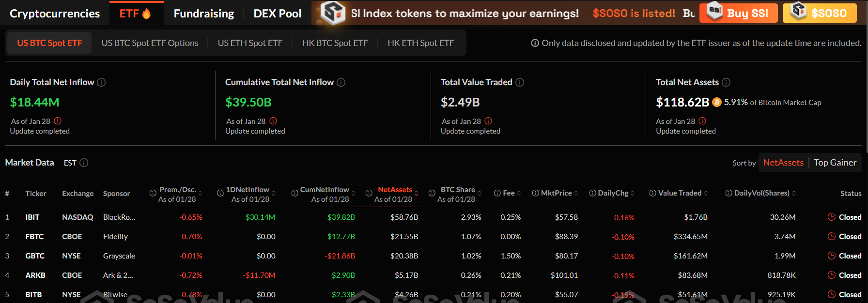Click info icon of MktPrice column
Image resolution: width=868 pixels, height=303 pixels.
click(x=535, y=193)
